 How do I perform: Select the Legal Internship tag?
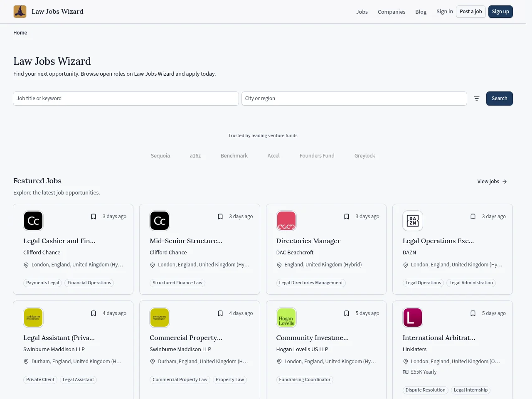tap(470, 390)
